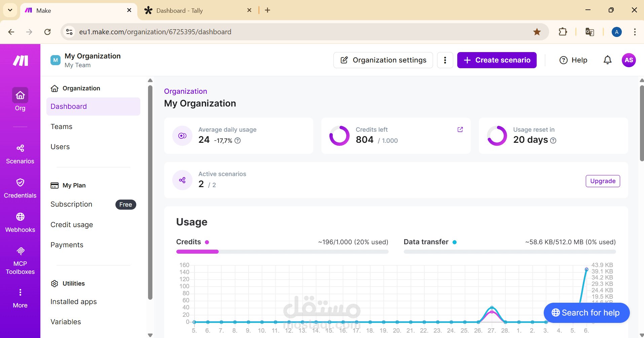Select the Make browser tab

(79, 10)
